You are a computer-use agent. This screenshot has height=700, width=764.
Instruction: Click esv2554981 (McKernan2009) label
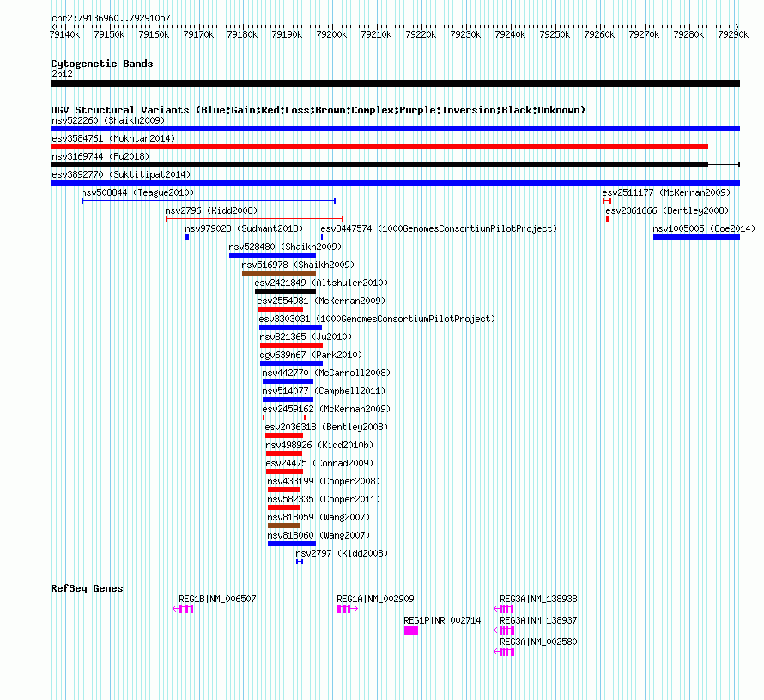(x=321, y=301)
